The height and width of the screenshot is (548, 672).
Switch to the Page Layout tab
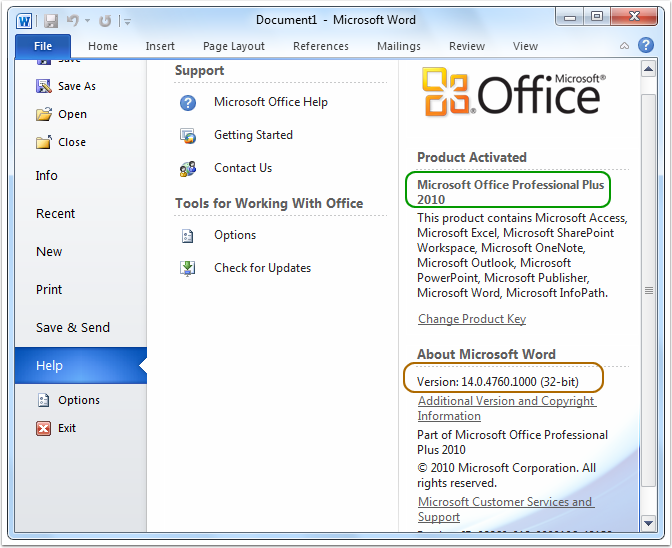(x=234, y=46)
